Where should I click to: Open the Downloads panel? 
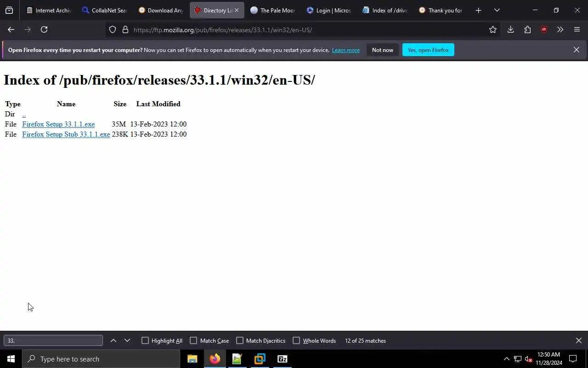tap(510, 29)
